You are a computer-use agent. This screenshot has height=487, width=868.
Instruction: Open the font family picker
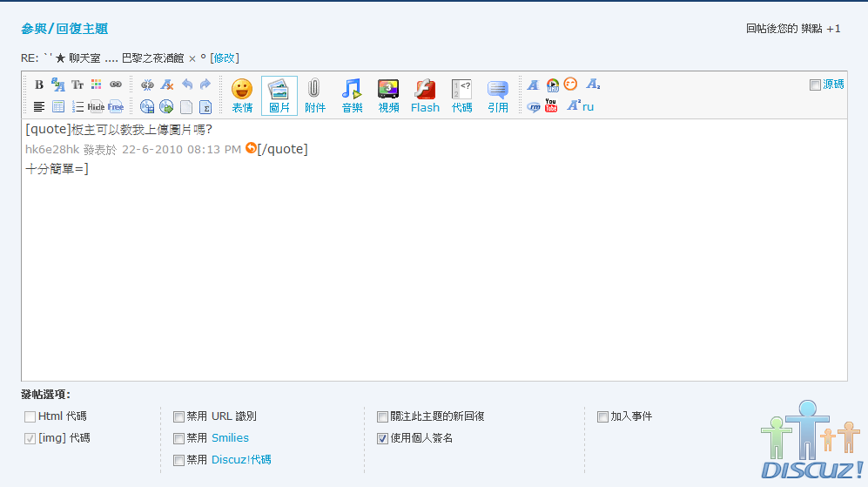click(58, 85)
